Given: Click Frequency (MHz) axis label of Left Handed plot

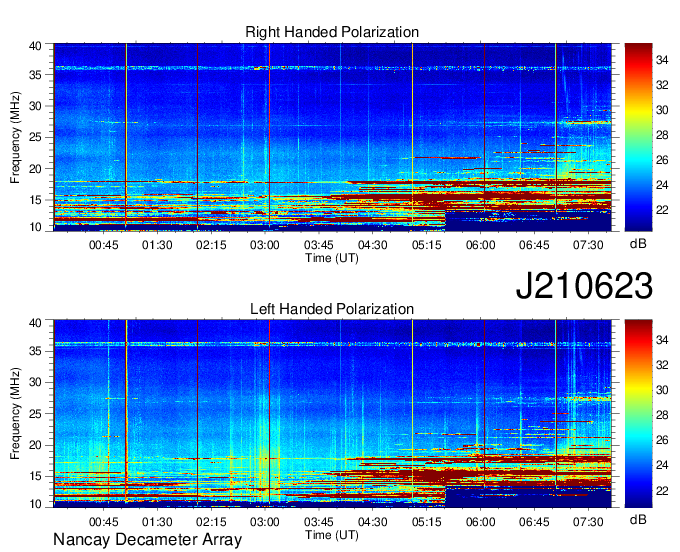Looking at the screenshot, I should click(15, 413).
